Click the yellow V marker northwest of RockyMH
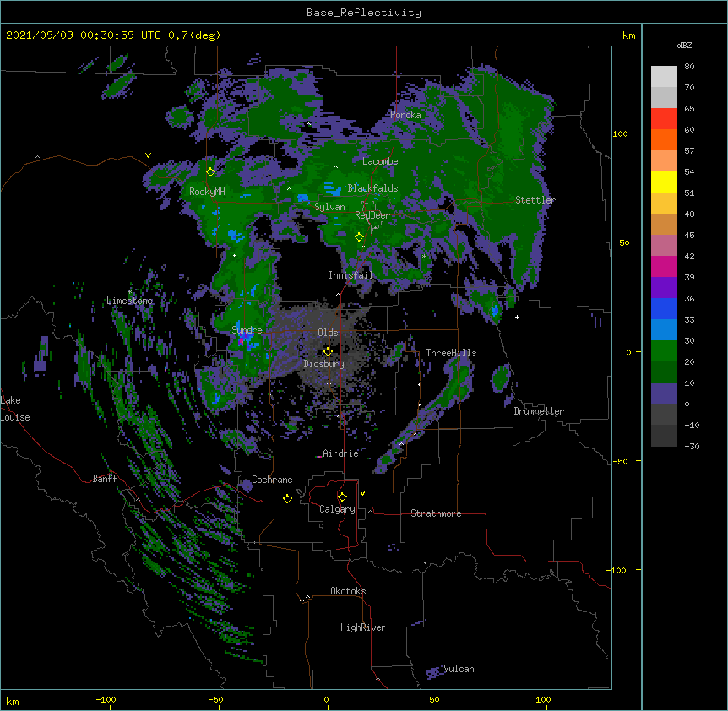Viewport: 728px width, 711px height. [148, 155]
